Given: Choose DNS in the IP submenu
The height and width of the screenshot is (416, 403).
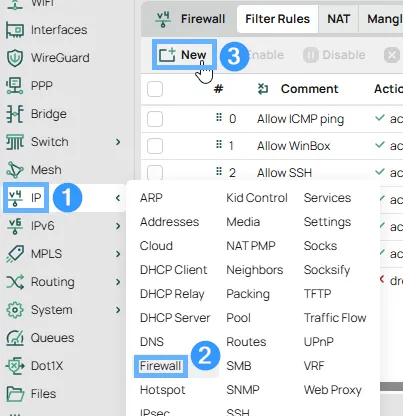Looking at the screenshot, I should [x=152, y=342].
